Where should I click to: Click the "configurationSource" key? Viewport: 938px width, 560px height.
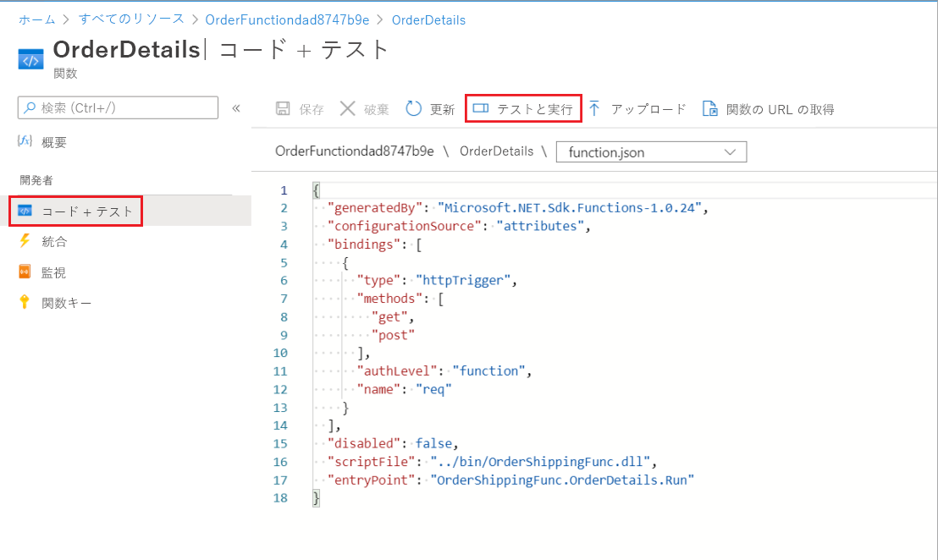tap(405, 226)
